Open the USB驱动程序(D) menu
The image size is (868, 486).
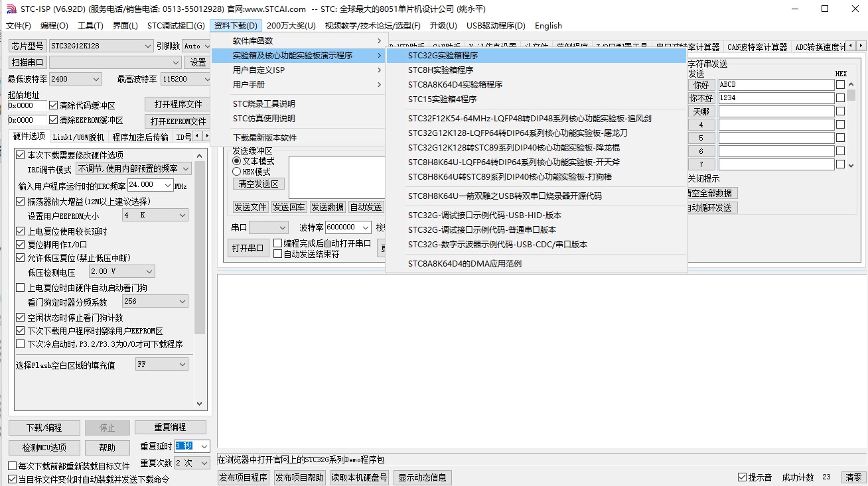pyautogui.click(x=496, y=26)
